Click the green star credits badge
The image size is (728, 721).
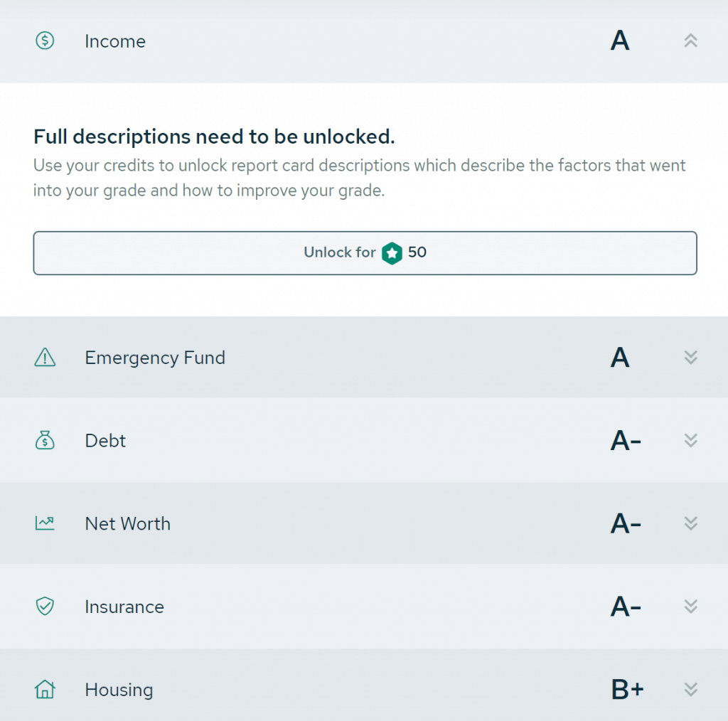[392, 253]
